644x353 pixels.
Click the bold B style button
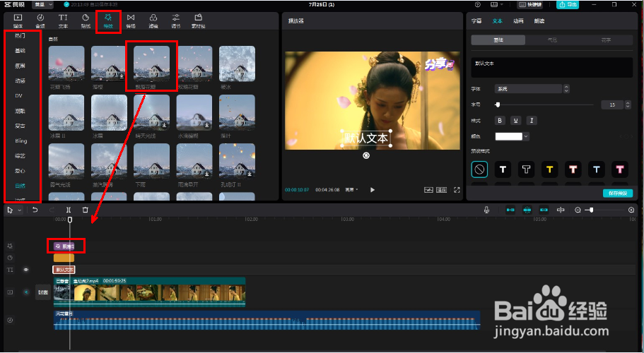click(x=499, y=121)
